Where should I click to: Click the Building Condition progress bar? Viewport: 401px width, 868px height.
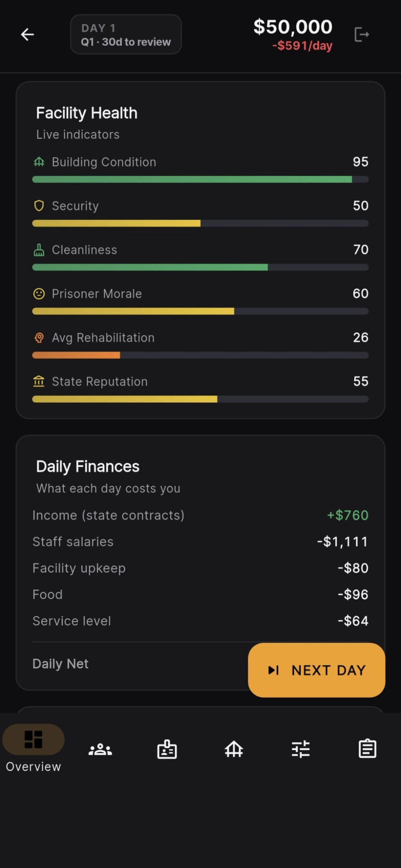pyautogui.click(x=200, y=179)
